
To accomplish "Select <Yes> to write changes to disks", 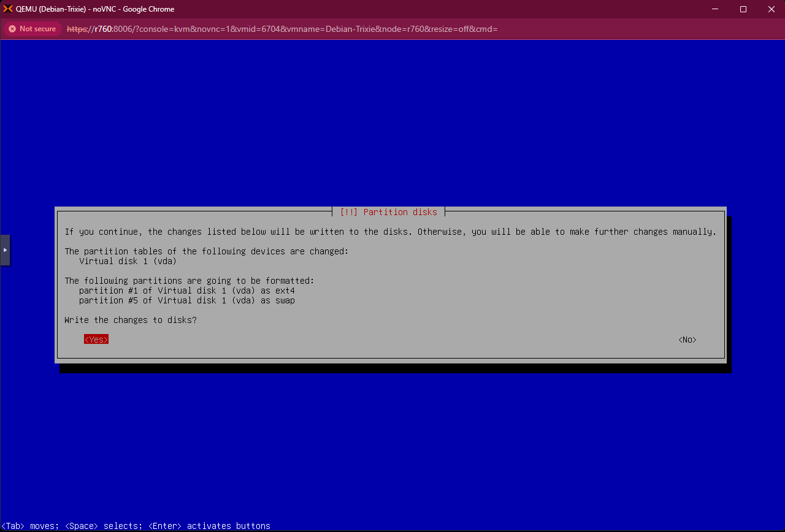I will (x=96, y=339).
